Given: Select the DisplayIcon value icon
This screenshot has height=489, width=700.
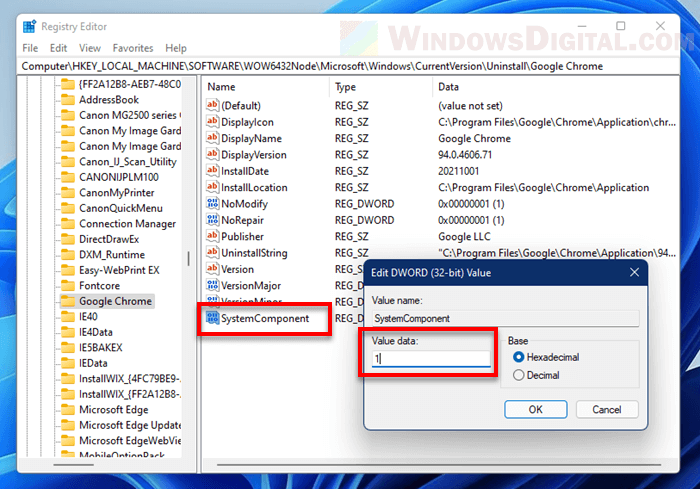Looking at the screenshot, I should 212,122.
